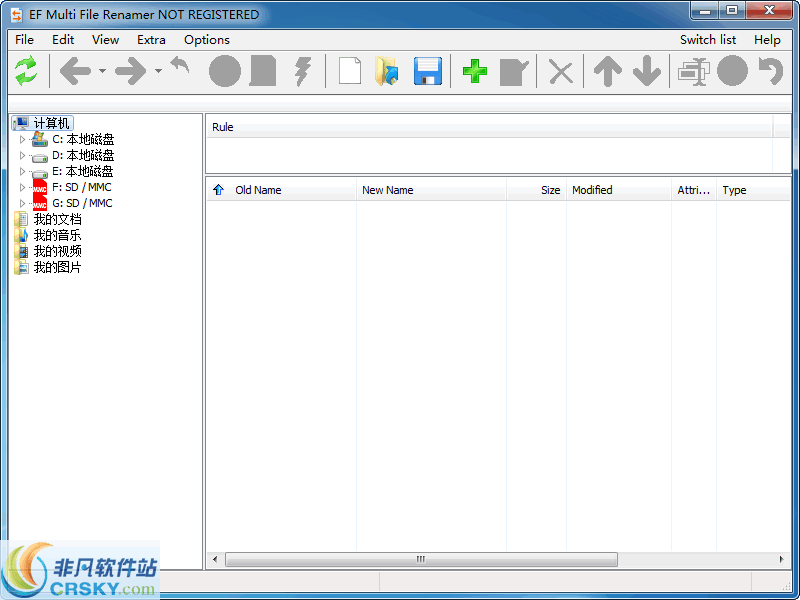
Task: Open the Edit menu
Action: (63, 40)
